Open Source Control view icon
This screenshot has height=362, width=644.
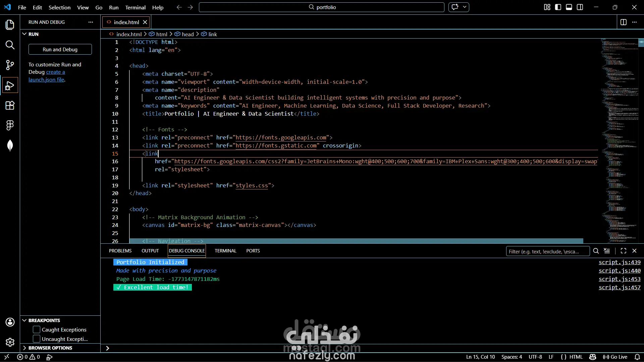coord(10,65)
